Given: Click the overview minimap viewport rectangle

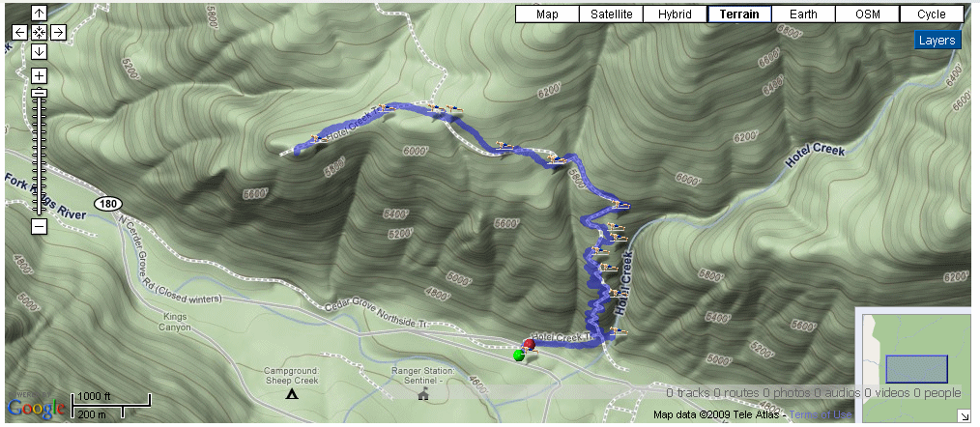Looking at the screenshot, I should coord(917,369).
